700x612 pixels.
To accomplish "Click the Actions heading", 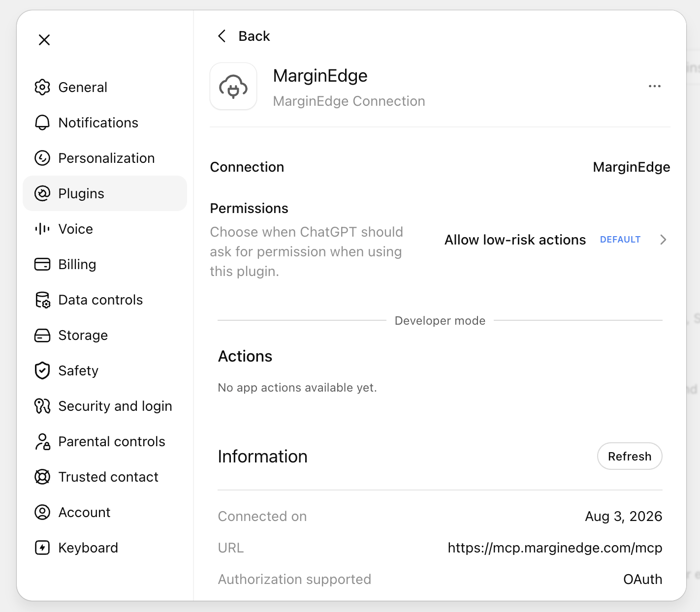I will pyautogui.click(x=245, y=356).
